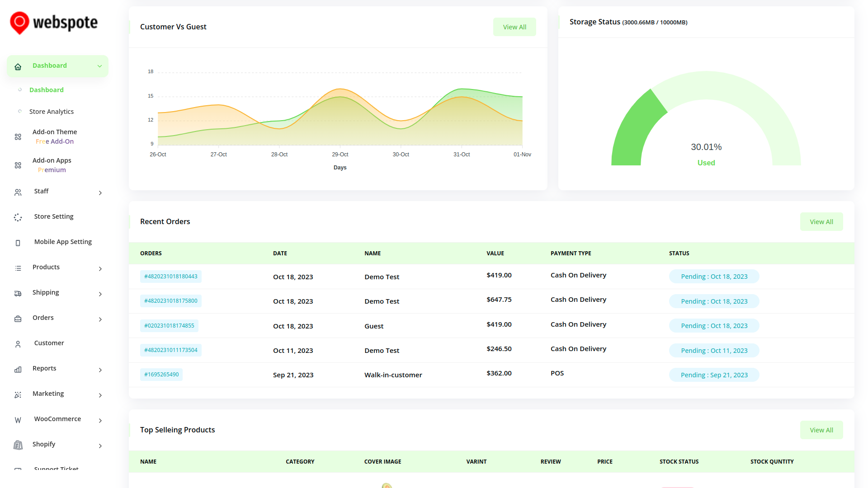
Task: Click the Mobile App Setting phone icon
Action: [18, 243]
